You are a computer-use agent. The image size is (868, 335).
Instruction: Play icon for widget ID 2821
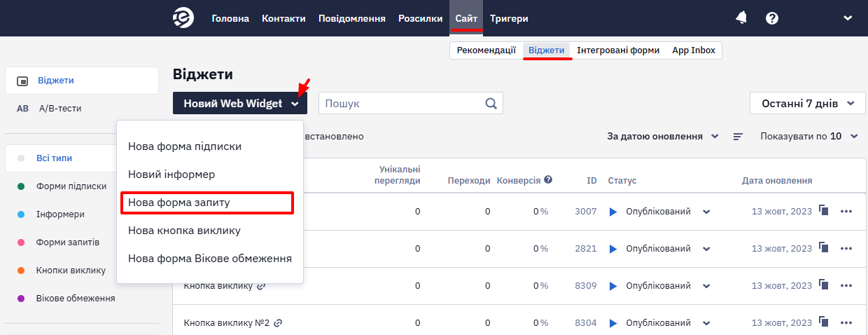[613, 249]
